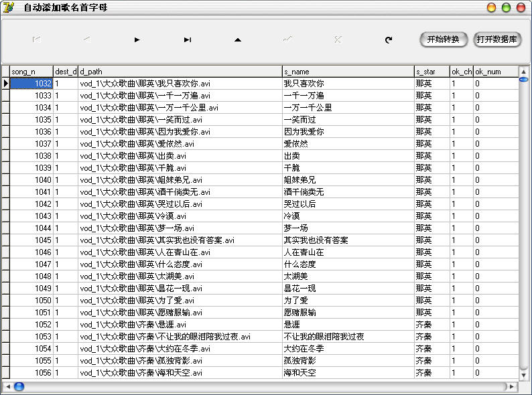Click the song_n column header
This screenshot has width=532, height=395.
[x=31, y=72]
